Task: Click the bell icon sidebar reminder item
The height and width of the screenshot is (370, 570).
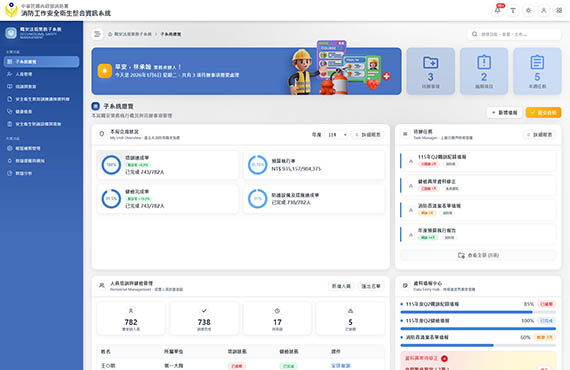Action: click(x=10, y=161)
